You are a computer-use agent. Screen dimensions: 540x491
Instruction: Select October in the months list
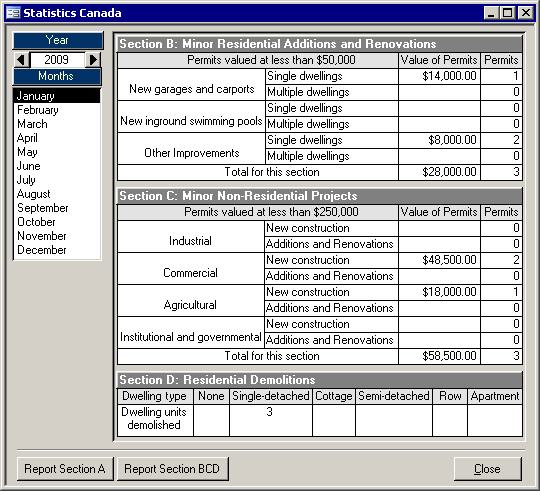(x=57, y=222)
